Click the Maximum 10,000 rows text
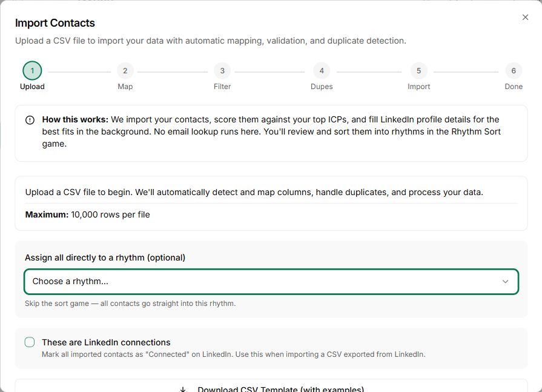542x392 pixels. click(x=87, y=214)
